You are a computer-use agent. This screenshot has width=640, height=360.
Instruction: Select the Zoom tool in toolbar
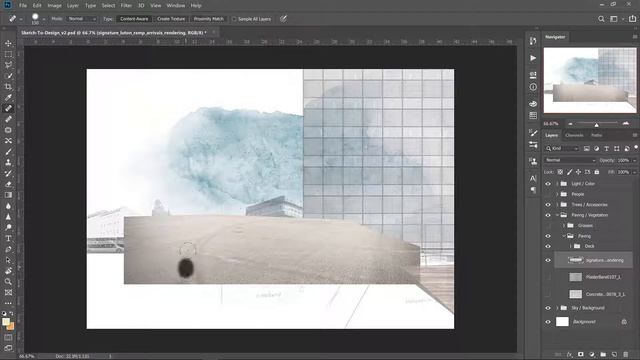(8, 282)
